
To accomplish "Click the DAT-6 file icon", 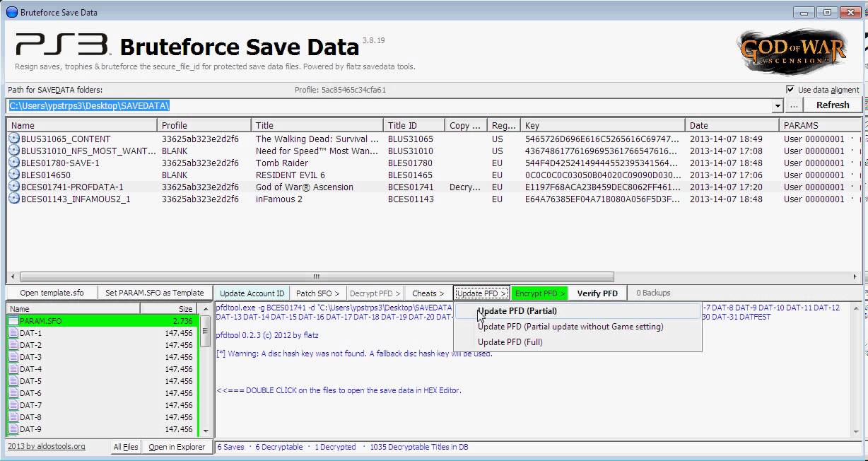I will click(x=13, y=393).
